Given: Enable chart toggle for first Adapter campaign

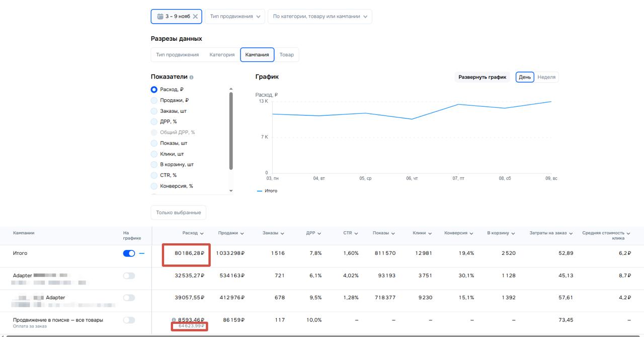Looking at the screenshot, I should pyautogui.click(x=129, y=276).
